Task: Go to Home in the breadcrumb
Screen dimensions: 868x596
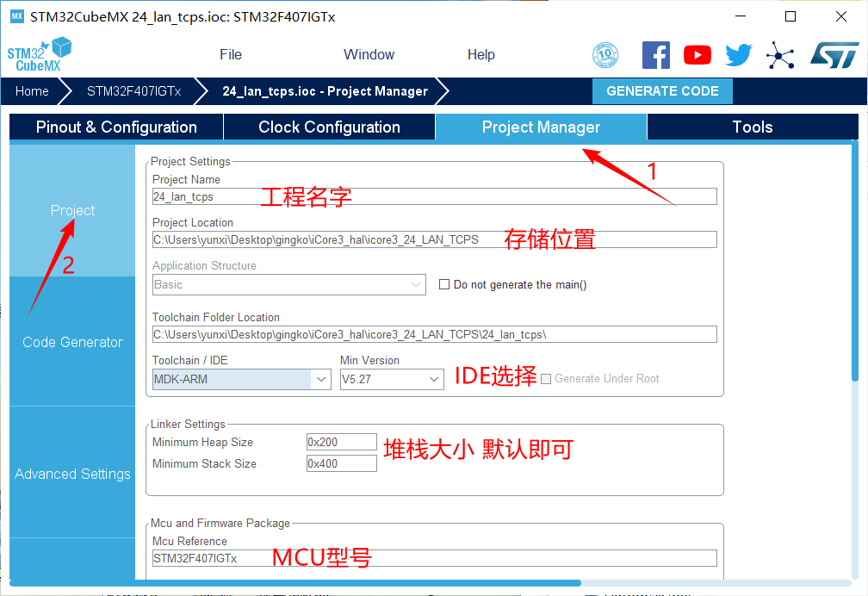Action: [x=32, y=91]
